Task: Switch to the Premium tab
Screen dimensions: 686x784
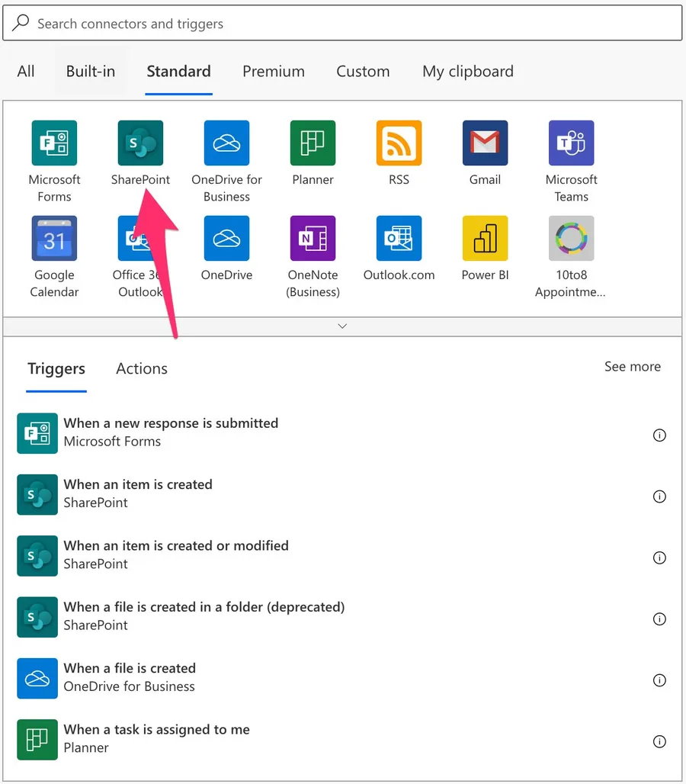Action: click(273, 72)
